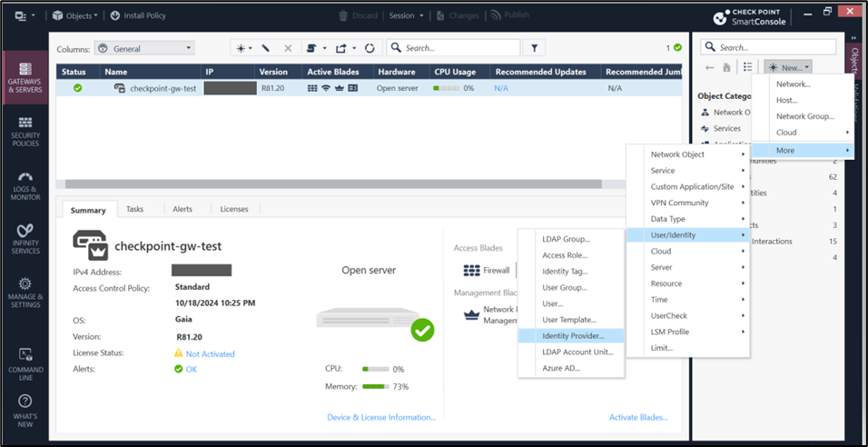
Task: Select Identity Provider... from the submenu
Action: pyautogui.click(x=572, y=336)
